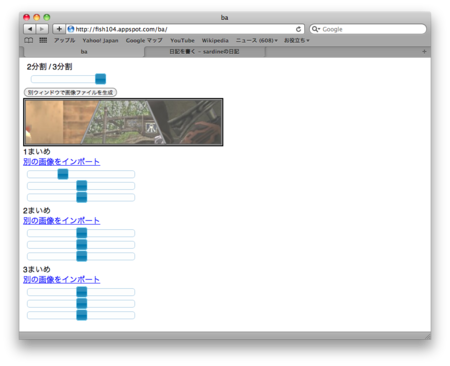Open the アップル bookmark

65,40
